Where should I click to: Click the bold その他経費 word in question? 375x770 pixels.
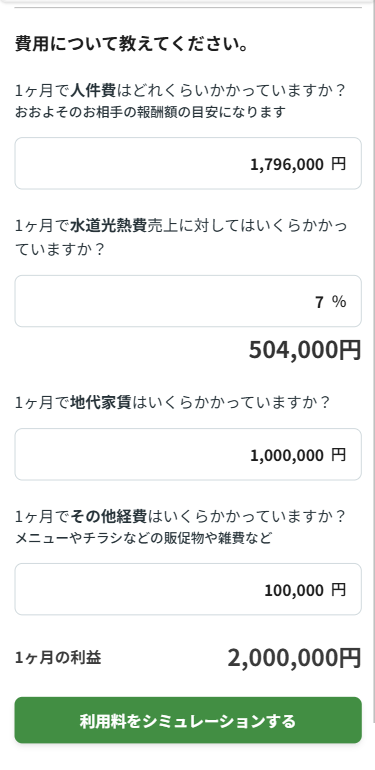pos(108,517)
